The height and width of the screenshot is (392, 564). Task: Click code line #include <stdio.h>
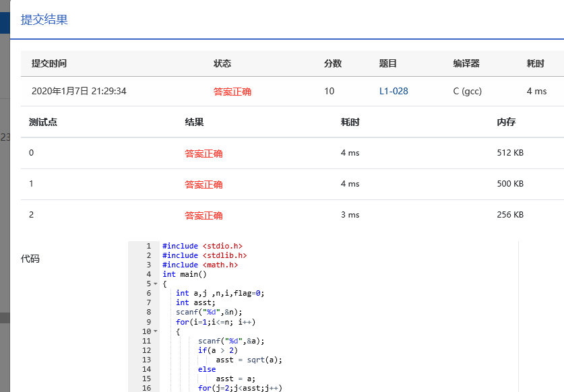pos(203,246)
